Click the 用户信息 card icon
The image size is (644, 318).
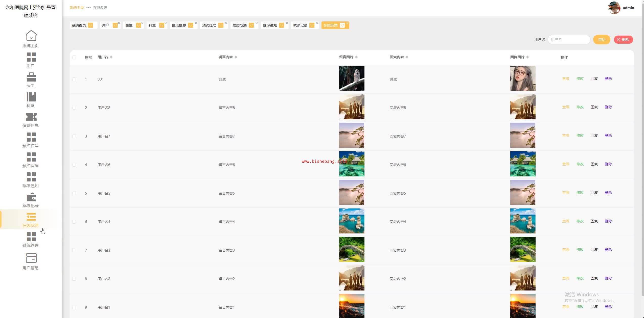coord(31,258)
